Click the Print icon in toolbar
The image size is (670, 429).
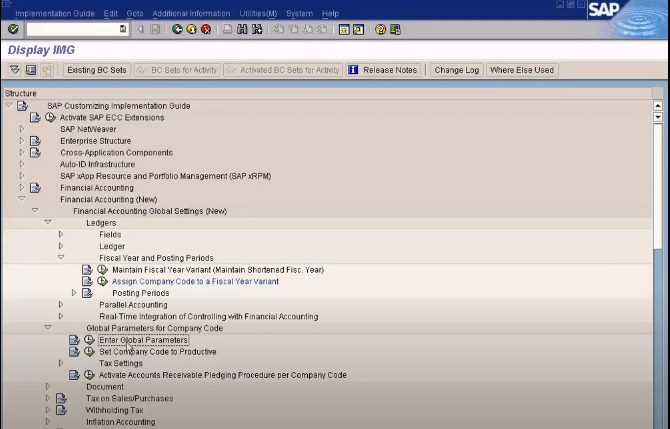click(228, 29)
